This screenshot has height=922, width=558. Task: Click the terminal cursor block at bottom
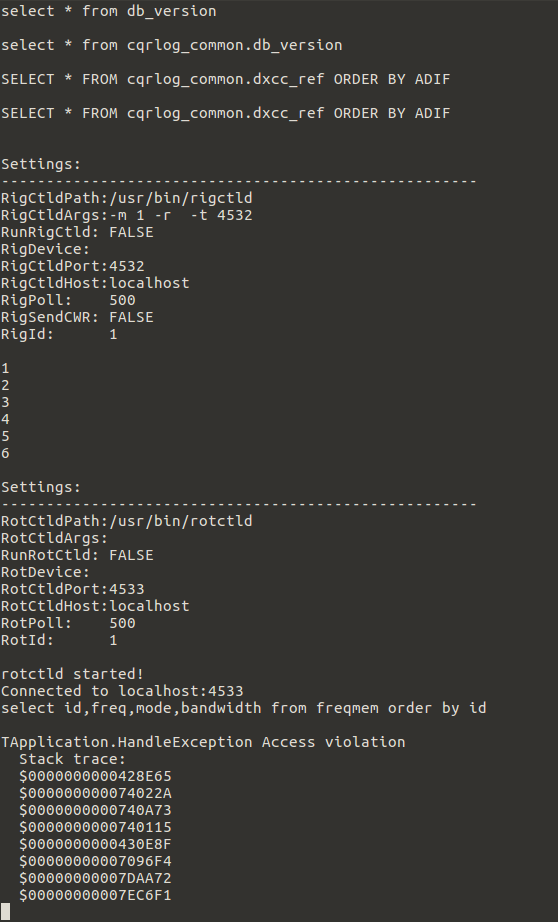pos(5,912)
